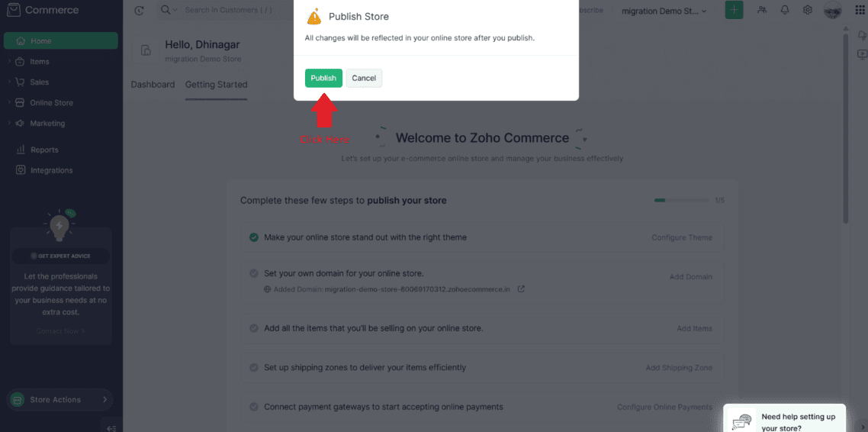
Task: Open the Zoho apps grid icon
Action: (x=860, y=10)
